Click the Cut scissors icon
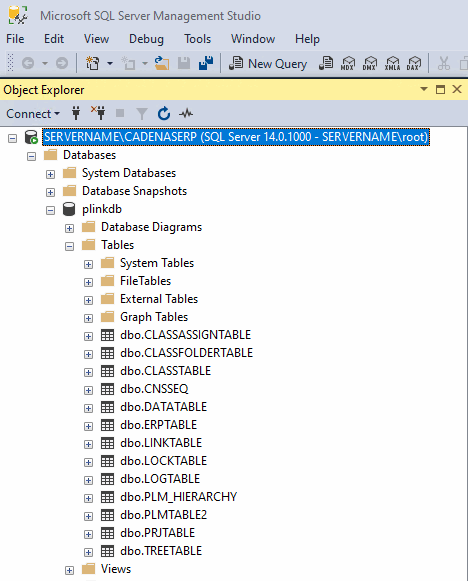468x581 pixels. (x=443, y=63)
